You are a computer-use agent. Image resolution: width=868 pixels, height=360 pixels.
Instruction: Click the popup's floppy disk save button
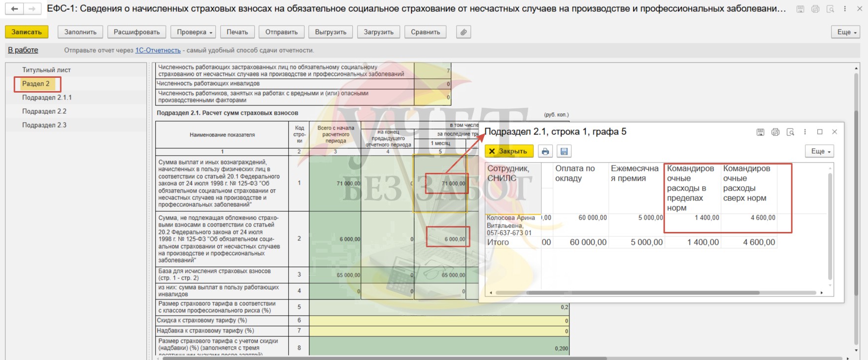point(564,151)
